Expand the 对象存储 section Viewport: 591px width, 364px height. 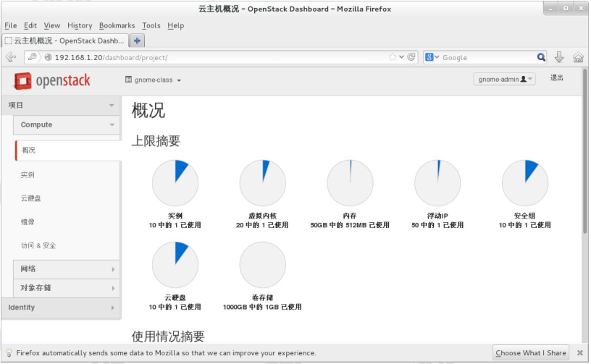click(x=67, y=288)
